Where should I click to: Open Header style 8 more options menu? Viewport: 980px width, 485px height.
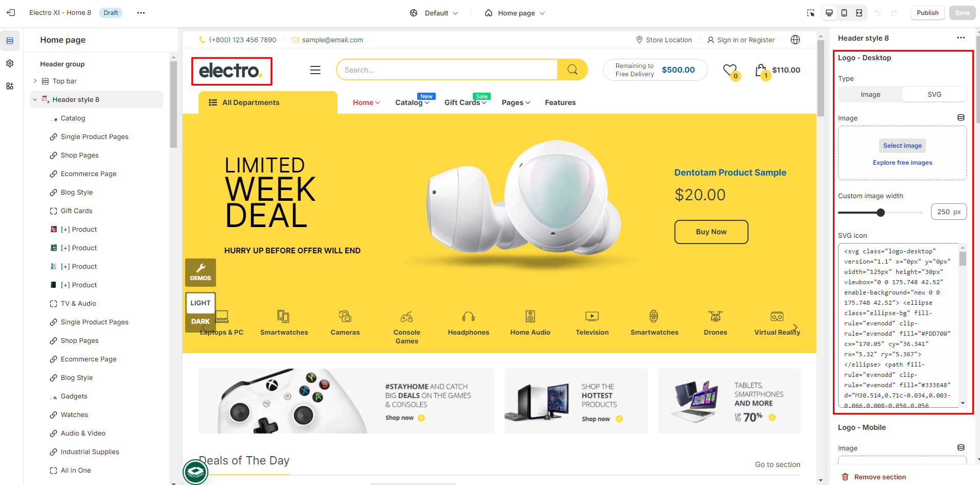[960, 38]
